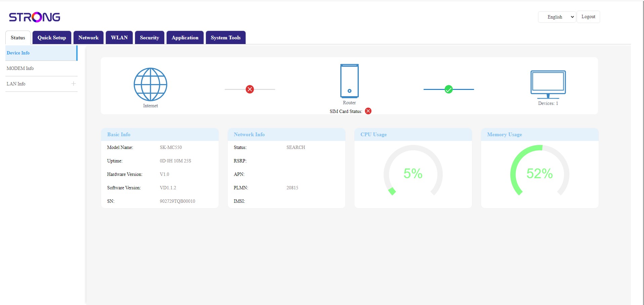Expand LAN Info with the plus icon
Screen dimensions: 644x305
click(x=74, y=83)
